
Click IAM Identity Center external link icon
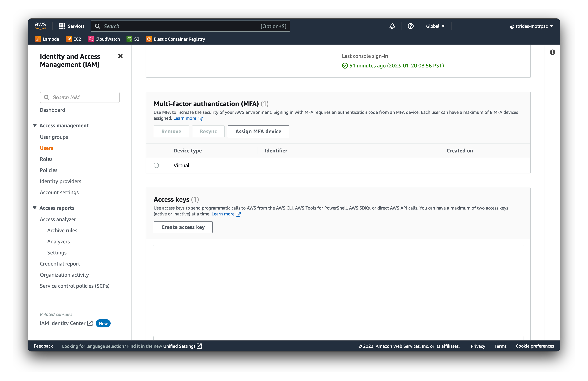[x=90, y=323]
